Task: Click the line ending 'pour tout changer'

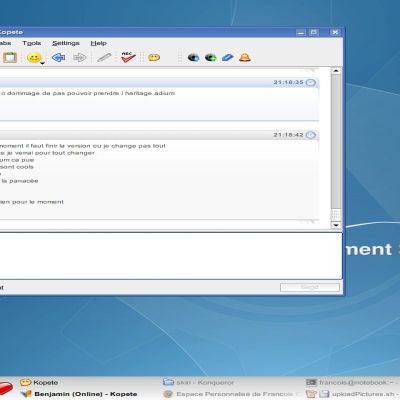Action: pos(47,153)
